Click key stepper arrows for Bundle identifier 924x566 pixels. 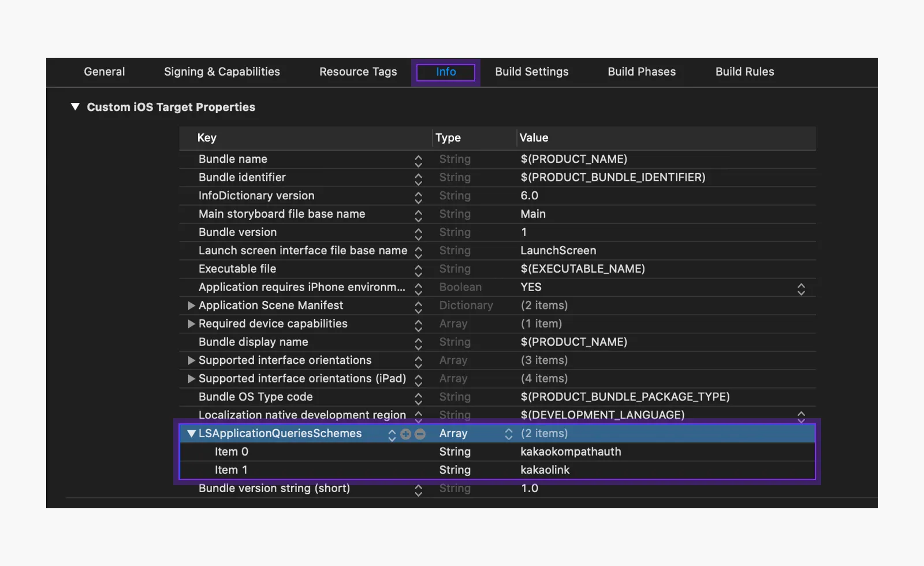[x=418, y=178]
